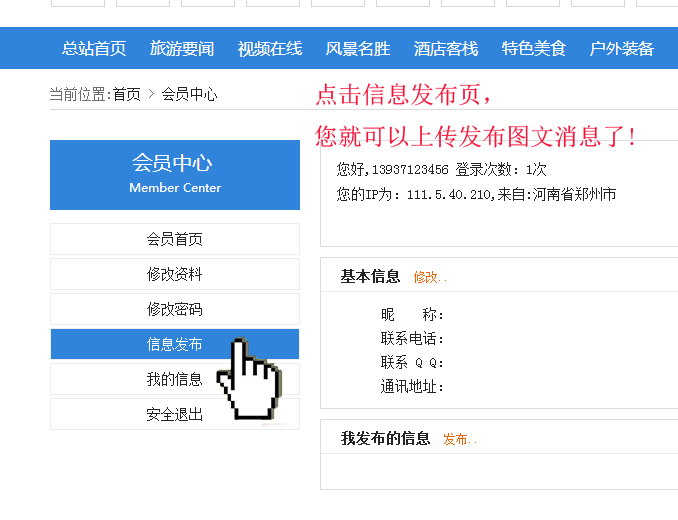
Task: Click the orange 修改 link beside 基本信息
Action: [427, 277]
